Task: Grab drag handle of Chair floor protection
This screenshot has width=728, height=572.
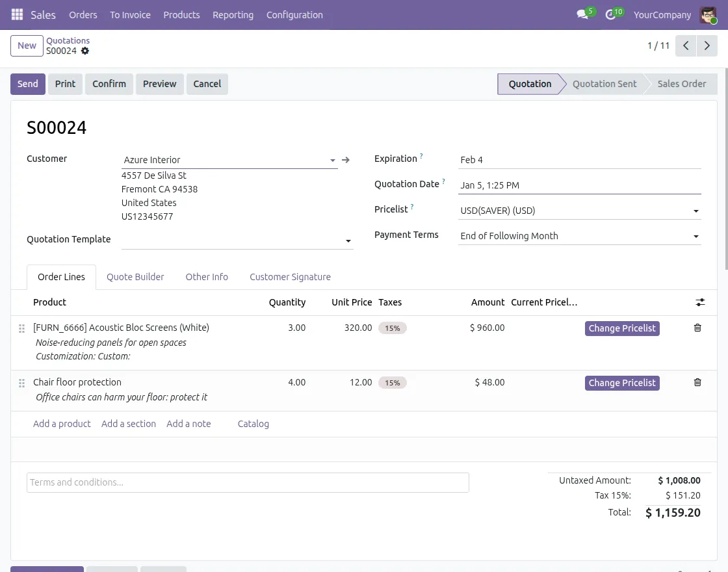Action: 21,383
